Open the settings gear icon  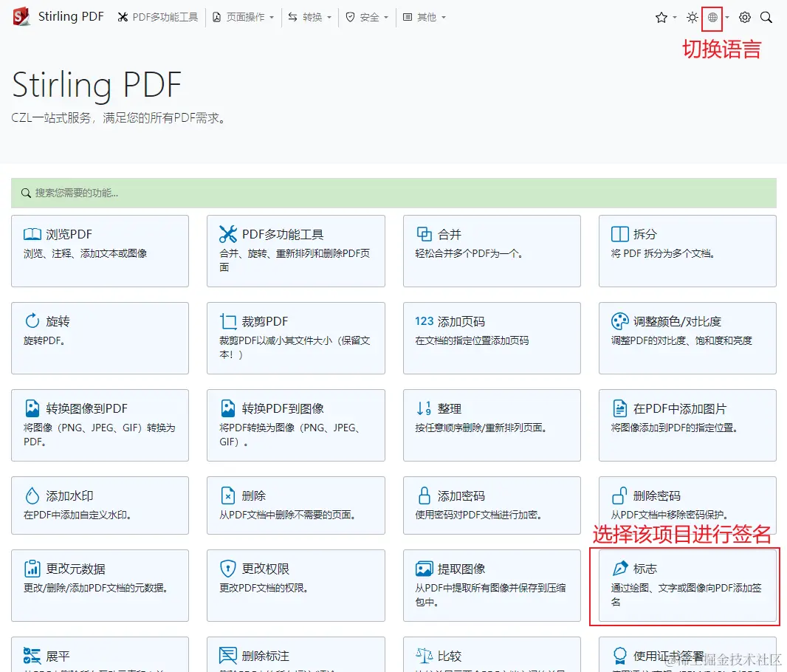(745, 18)
